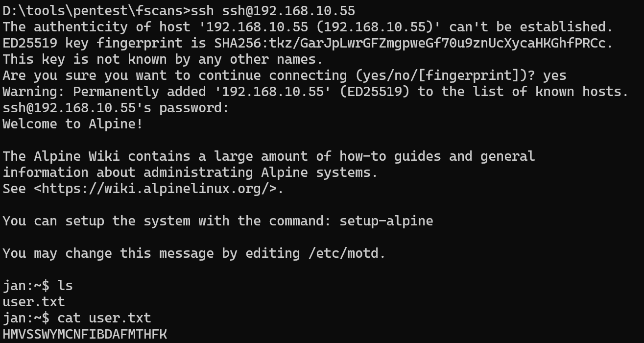644x343 pixels.
Task: Click the "Welcome to Alpine!" banner text
Action: 72,124
